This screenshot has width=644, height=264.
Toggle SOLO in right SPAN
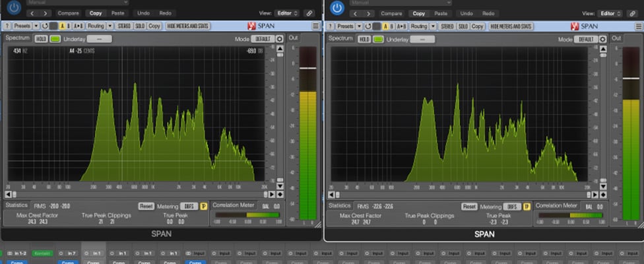463,26
